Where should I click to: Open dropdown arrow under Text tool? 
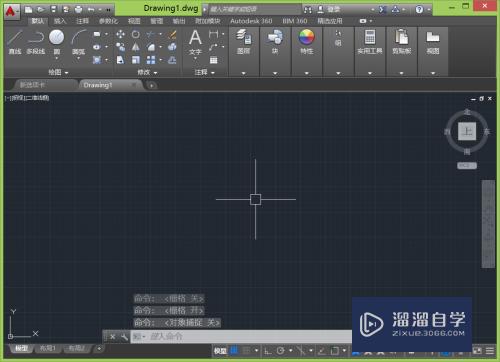click(x=195, y=59)
